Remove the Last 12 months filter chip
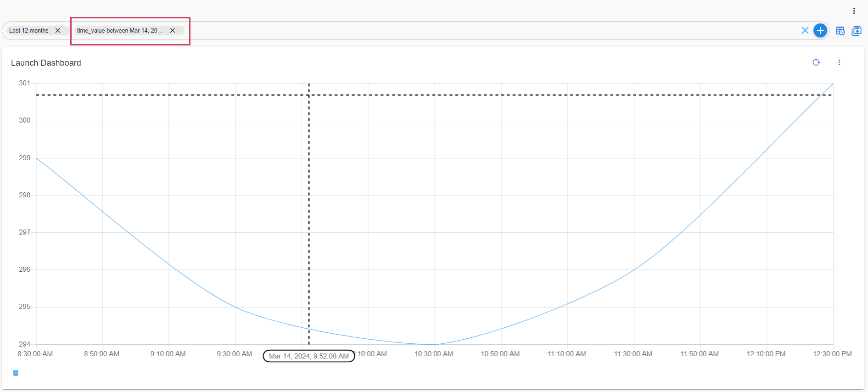Screen dimensions: 868x392 (58, 31)
